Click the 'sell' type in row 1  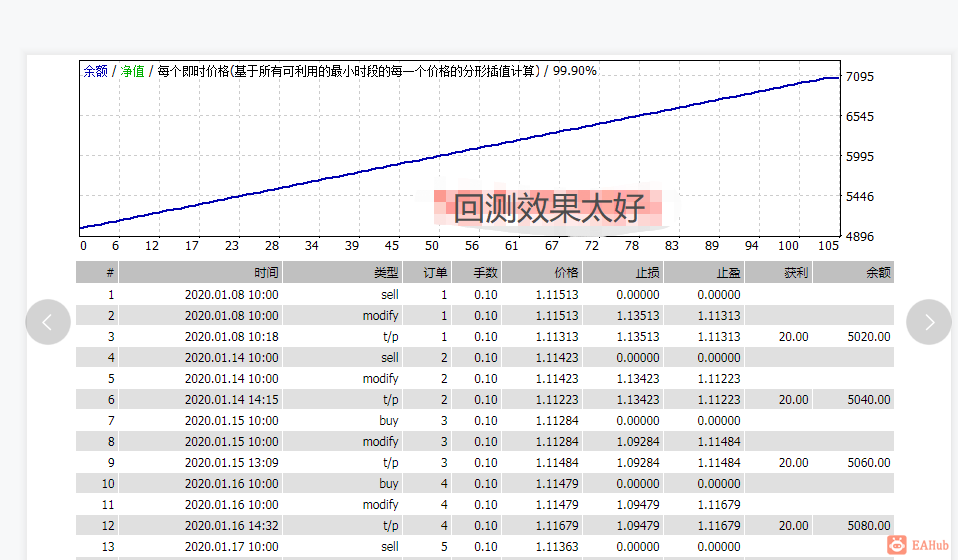coord(390,294)
